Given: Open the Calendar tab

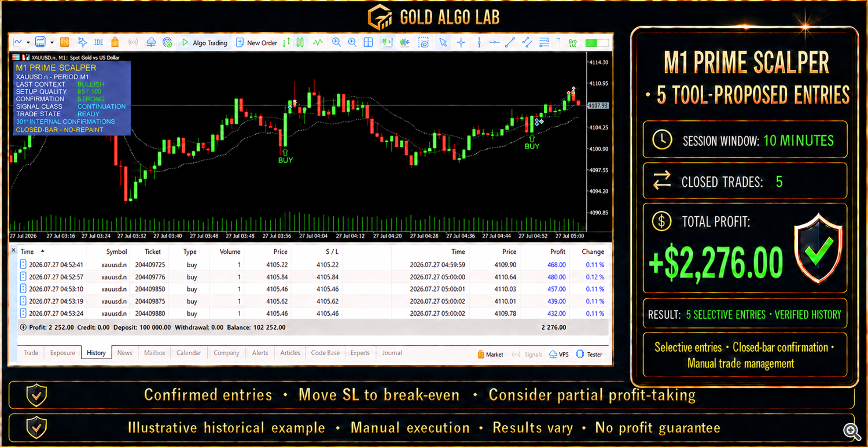Looking at the screenshot, I should click(x=189, y=353).
